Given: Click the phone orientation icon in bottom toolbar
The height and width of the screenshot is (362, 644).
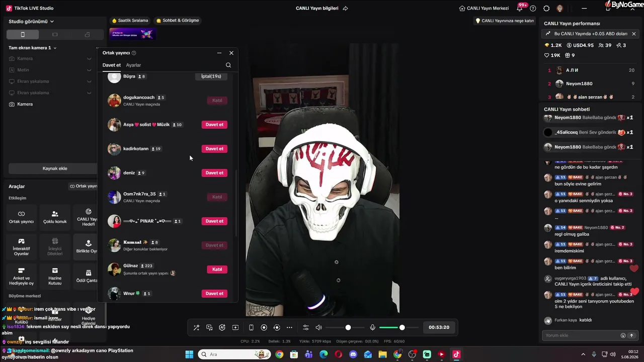Looking at the screenshot, I should click(251, 327).
